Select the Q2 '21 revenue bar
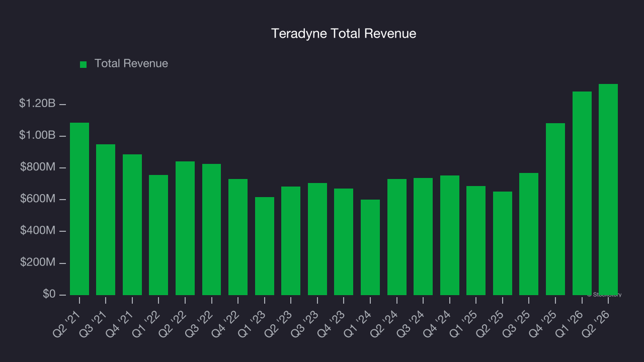 point(79,209)
